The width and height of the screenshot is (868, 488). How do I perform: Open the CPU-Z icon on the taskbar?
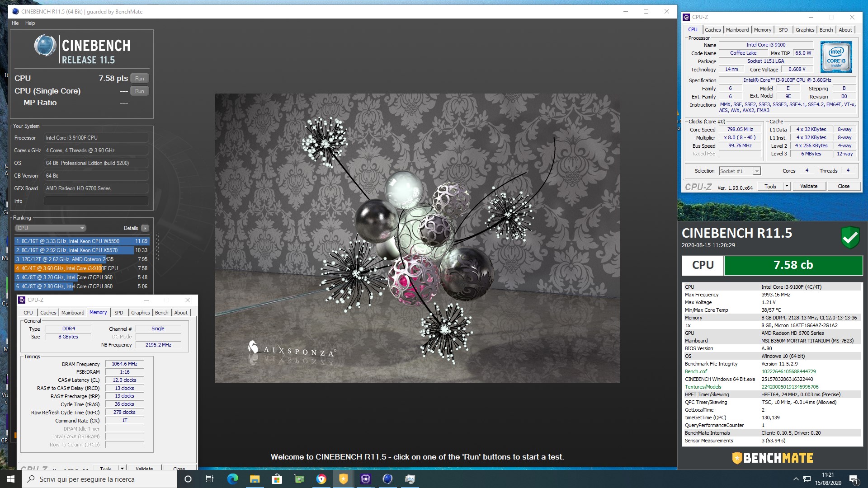coord(365,479)
